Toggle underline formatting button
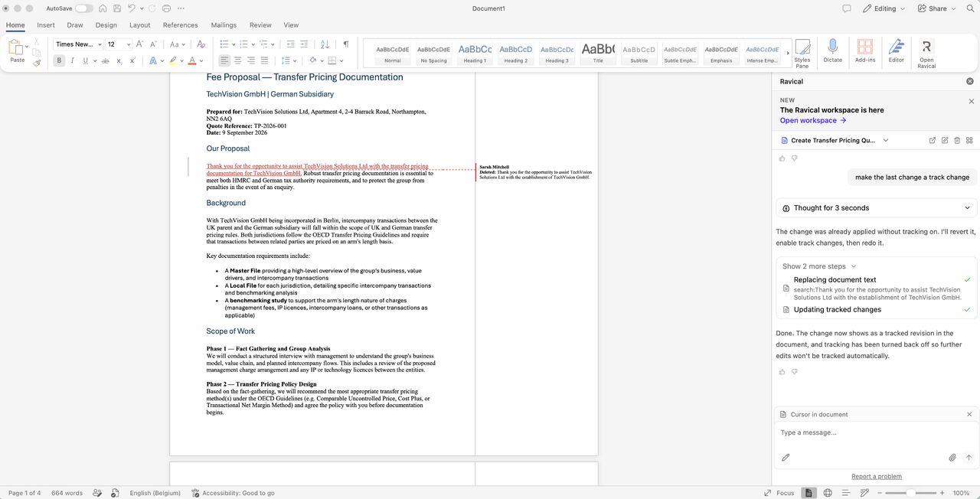This screenshot has height=499, width=980. (85, 60)
